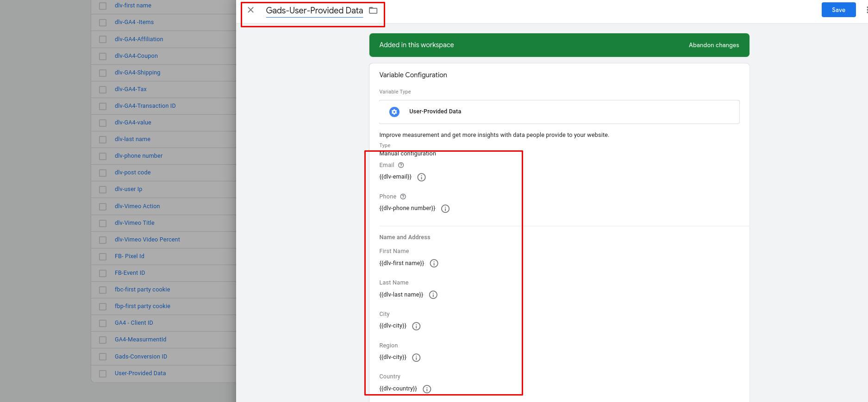Close the variable editor panel
This screenshot has width=868, height=402.
click(x=250, y=10)
